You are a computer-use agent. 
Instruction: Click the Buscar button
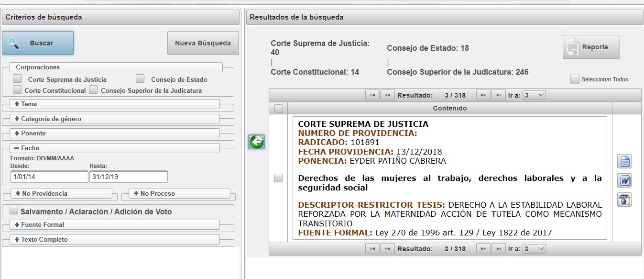point(38,43)
